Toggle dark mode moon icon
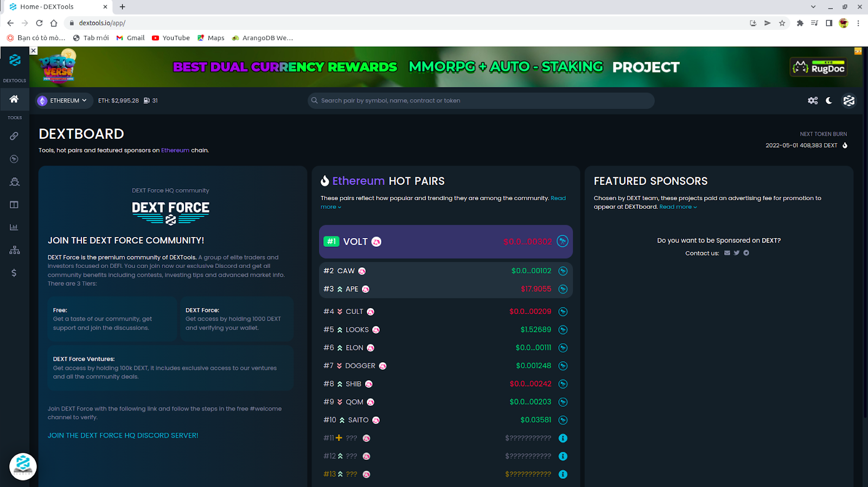Image resolution: width=868 pixels, height=487 pixels. 829,100
